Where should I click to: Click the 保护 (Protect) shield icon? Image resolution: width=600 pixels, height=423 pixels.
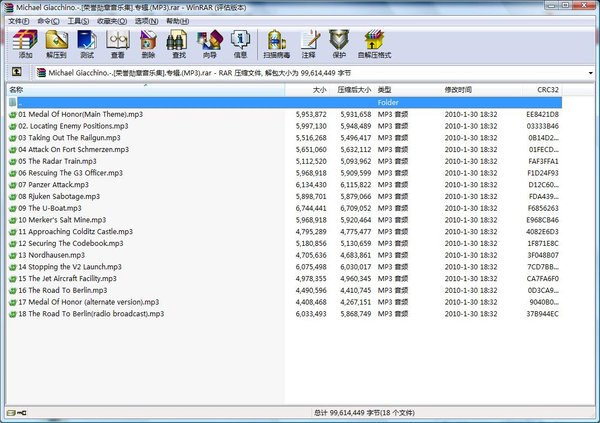339,44
